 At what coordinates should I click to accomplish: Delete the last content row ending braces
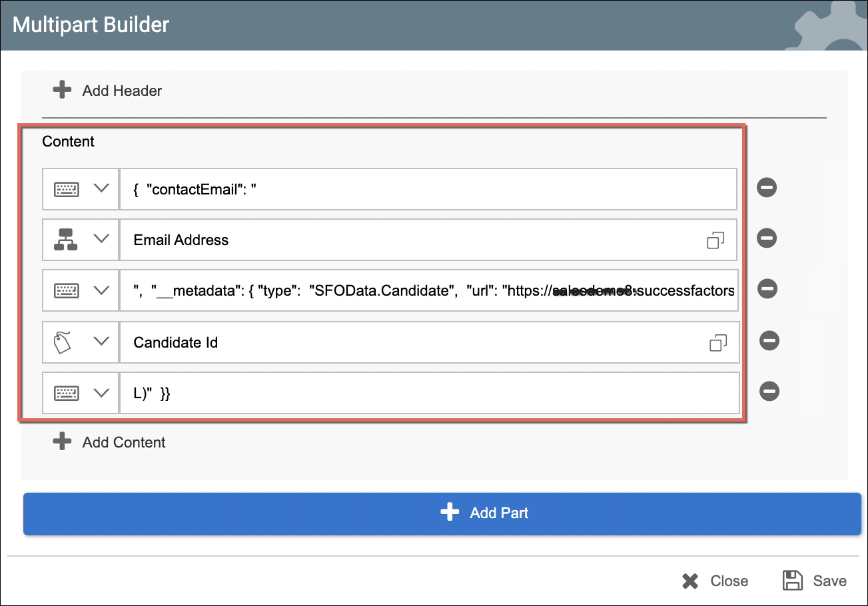coord(769,392)
